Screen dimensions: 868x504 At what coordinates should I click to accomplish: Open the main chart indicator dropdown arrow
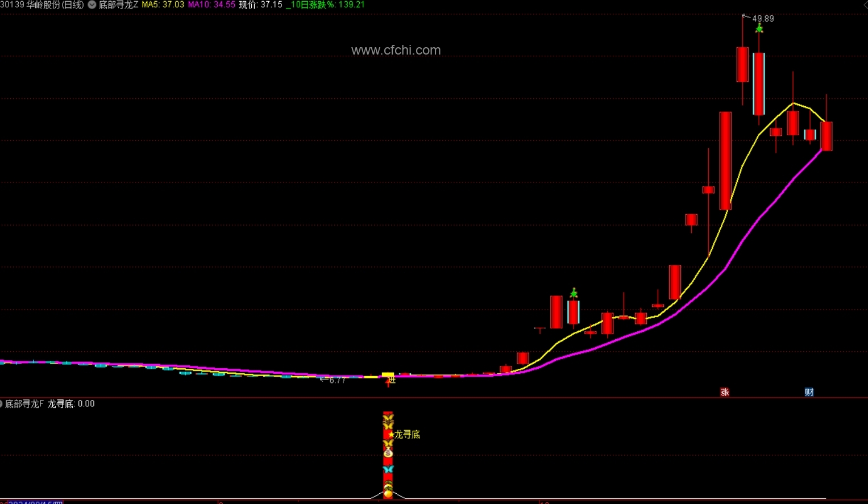point(92,5)
